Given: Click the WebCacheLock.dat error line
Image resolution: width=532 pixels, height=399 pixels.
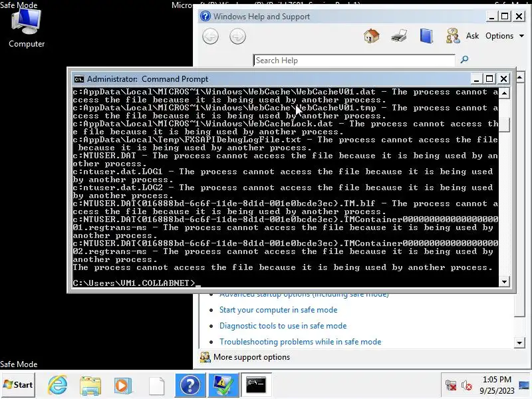Looking at the screenshot, I should pyautogui.click(x=285, y=128).
